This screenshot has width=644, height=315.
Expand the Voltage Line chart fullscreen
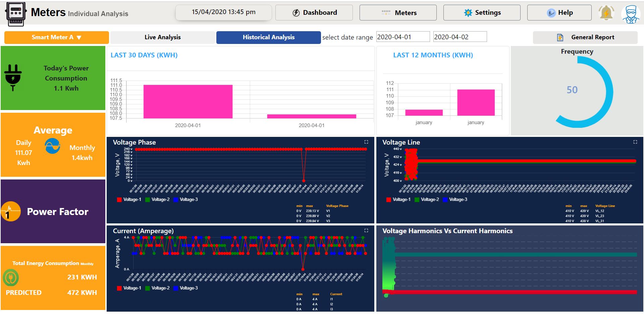coord(635,142)
